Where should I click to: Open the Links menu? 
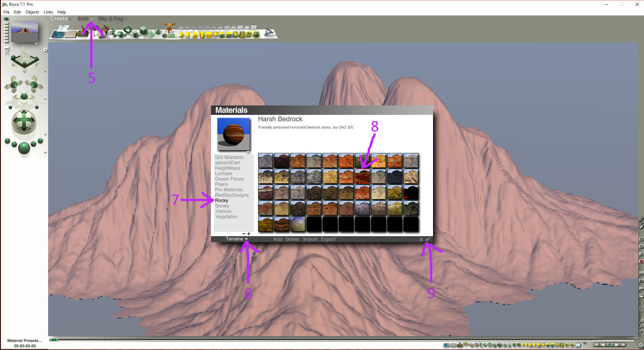click(48, 12)
